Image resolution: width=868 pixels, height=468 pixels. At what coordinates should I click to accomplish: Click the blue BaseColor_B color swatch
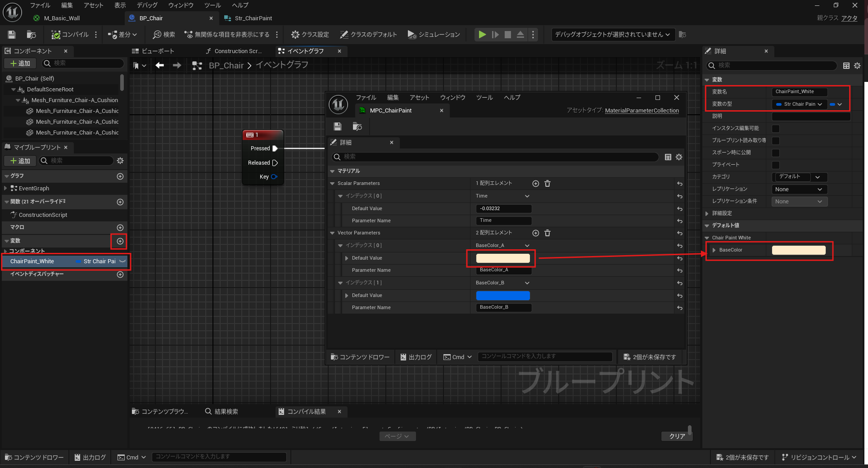click(503, 296)
